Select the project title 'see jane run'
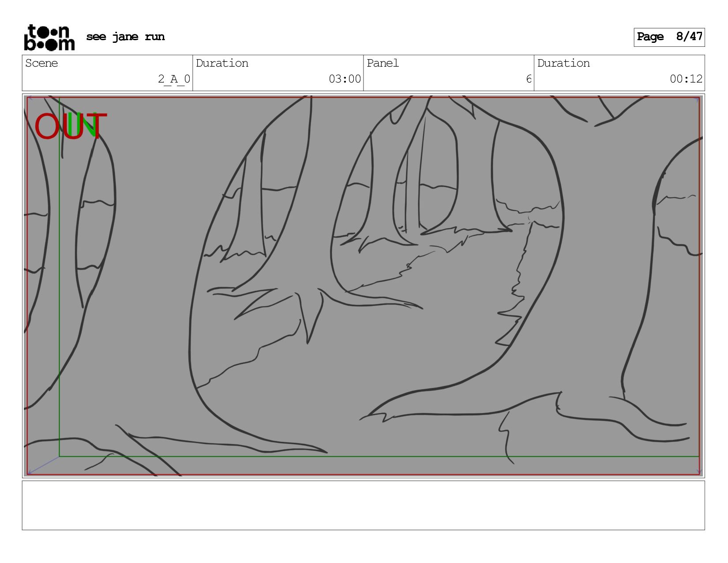The height and width of the screenshot is (563, 728). [125, 37]
